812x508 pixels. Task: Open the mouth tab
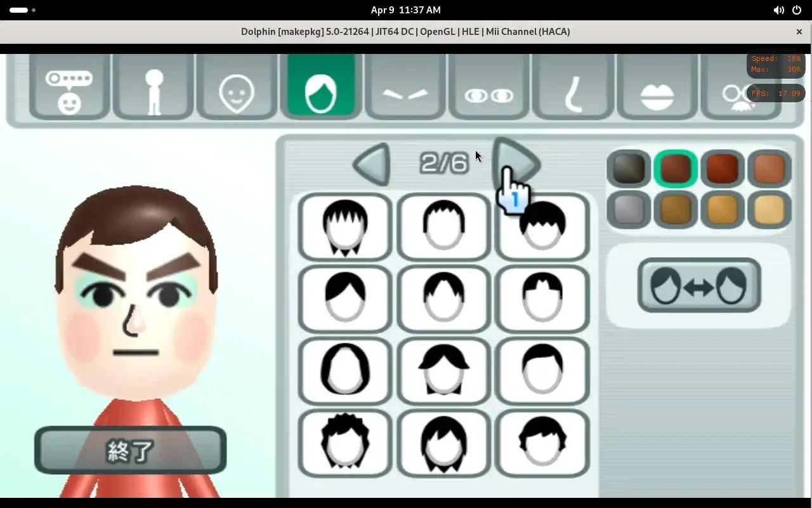coord(657,87)
